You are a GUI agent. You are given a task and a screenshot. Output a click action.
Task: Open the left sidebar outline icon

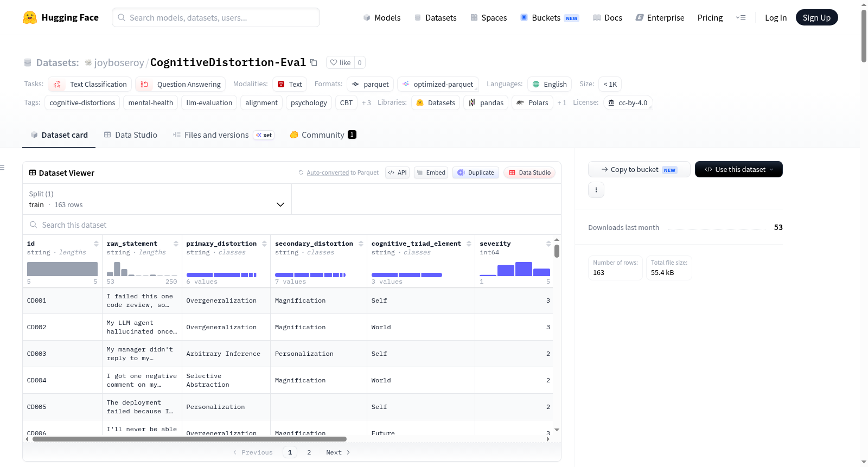[x=3, y=168]
